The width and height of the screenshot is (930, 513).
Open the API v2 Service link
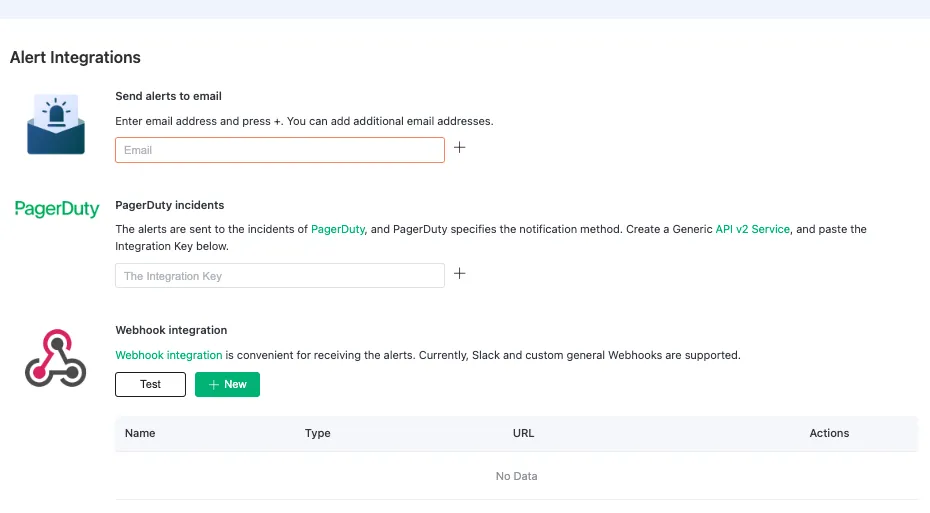pos(752,229)
